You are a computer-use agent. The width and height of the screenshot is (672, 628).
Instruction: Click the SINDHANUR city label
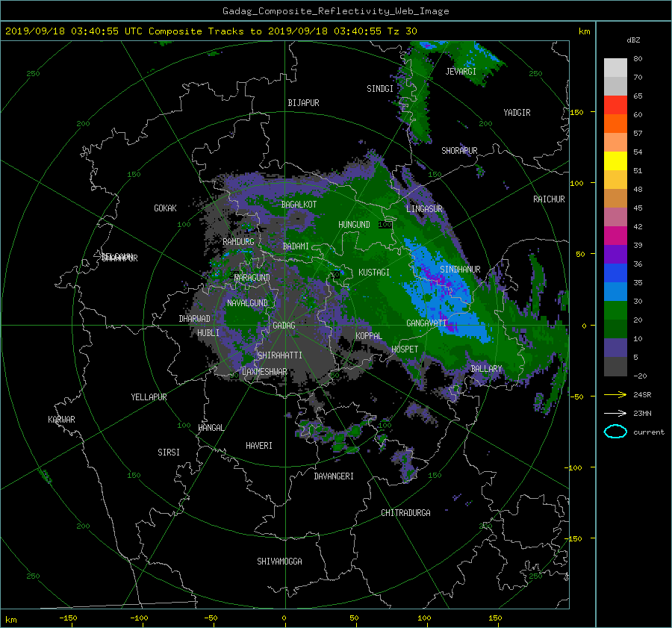[460, 270]
